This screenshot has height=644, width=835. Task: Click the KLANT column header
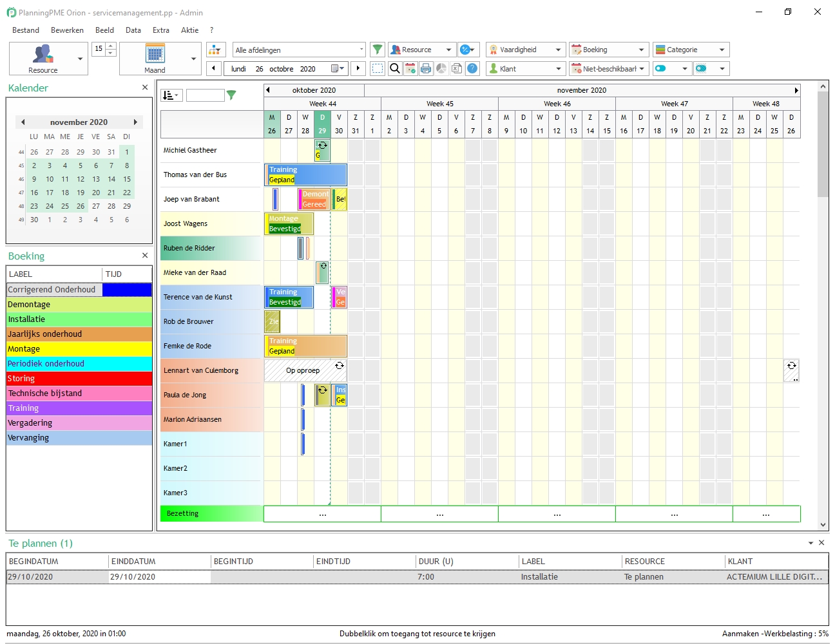[776, 561]
